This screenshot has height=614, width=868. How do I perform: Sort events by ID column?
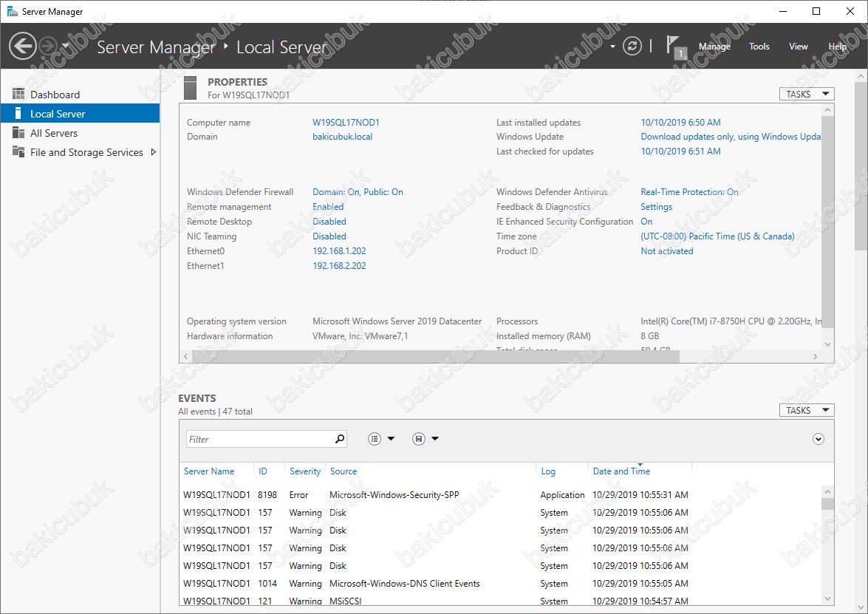[x=262, y=471]
